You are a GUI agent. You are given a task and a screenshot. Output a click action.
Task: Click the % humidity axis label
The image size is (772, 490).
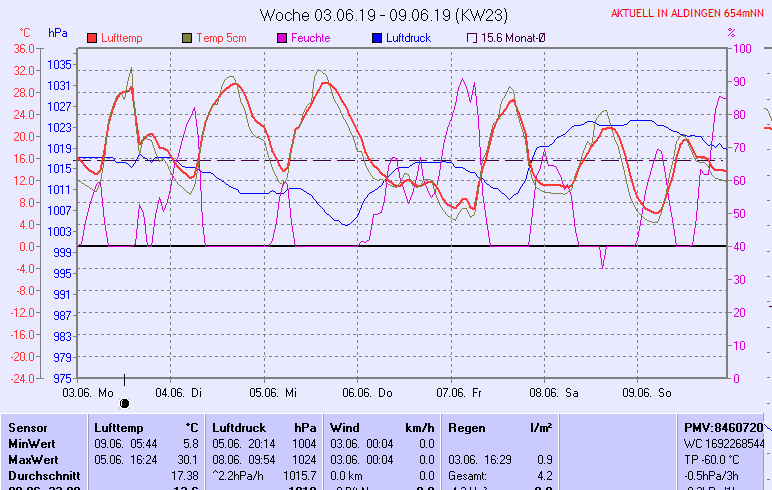click(x=731, y=33)
